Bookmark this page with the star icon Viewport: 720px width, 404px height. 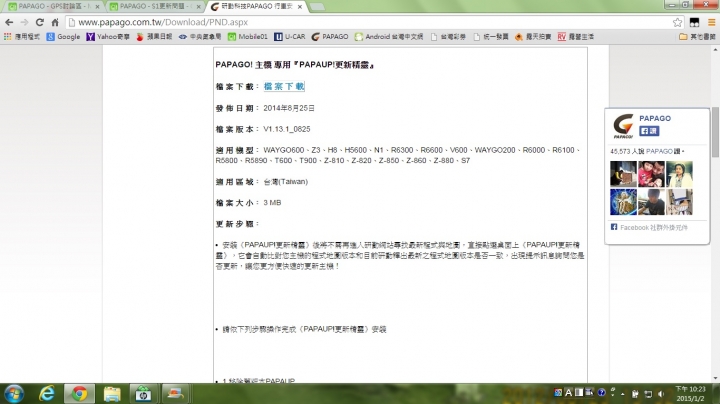tap(677, 22)
